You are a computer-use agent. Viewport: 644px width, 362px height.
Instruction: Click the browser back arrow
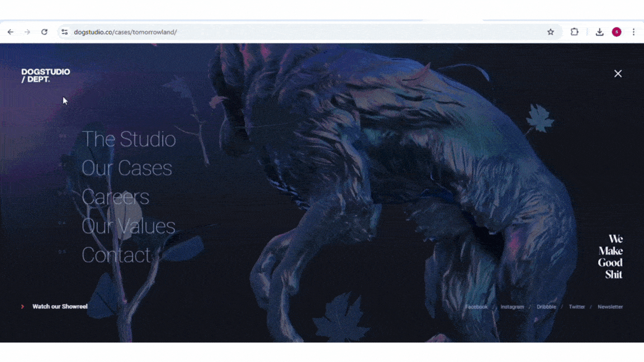10,32
